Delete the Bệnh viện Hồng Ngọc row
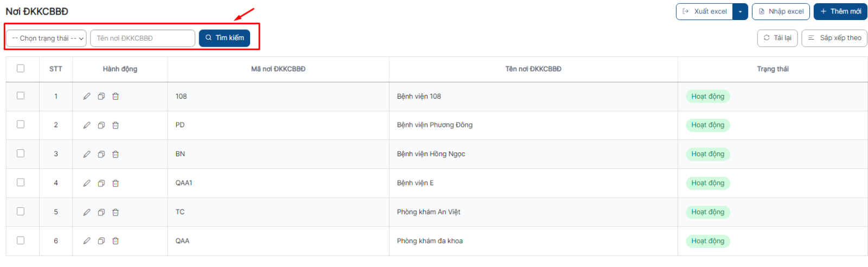 tap(116, 154)
